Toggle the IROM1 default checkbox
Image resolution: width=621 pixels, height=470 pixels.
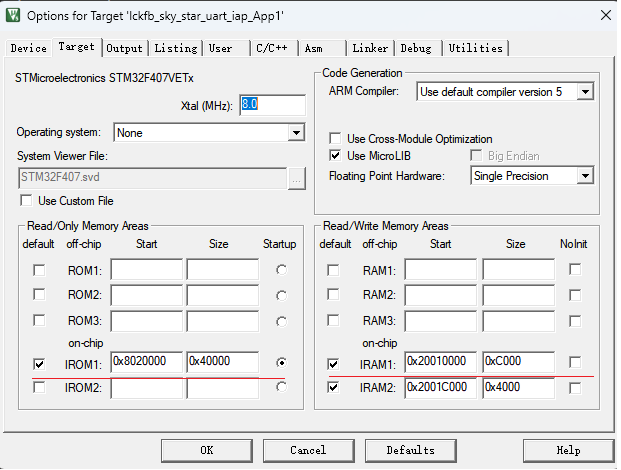point(39,364)
